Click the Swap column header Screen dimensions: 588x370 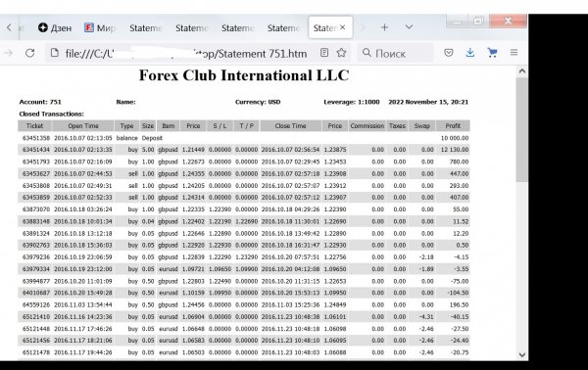pos(421,126)
